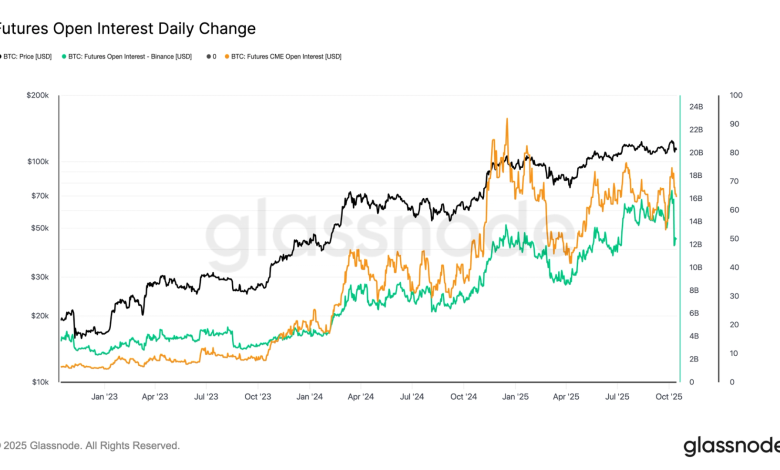Click the Apr '25 label on the time axis
The height and width of the screenshot is (470, 780).
566,396
